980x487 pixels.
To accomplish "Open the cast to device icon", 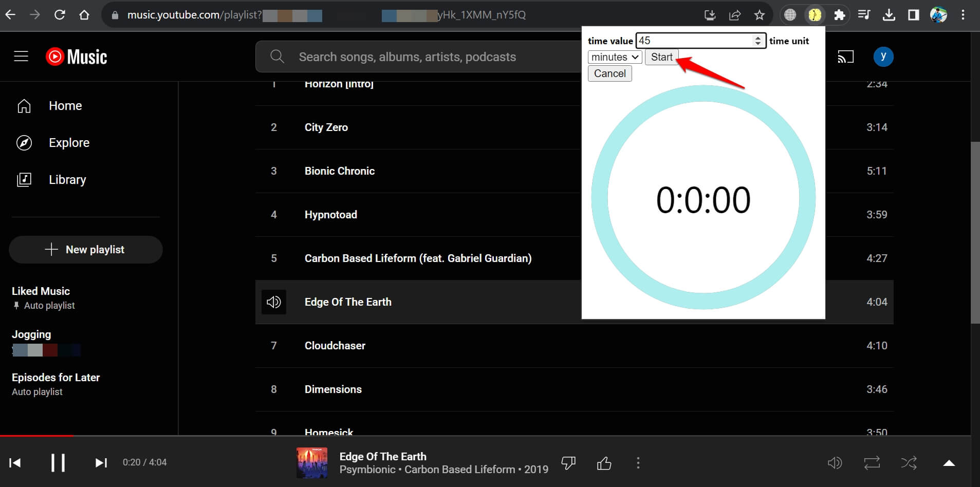I will point(845,57).
